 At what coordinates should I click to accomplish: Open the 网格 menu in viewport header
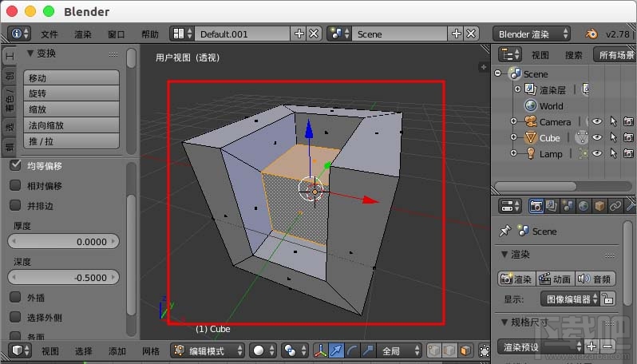151,351
